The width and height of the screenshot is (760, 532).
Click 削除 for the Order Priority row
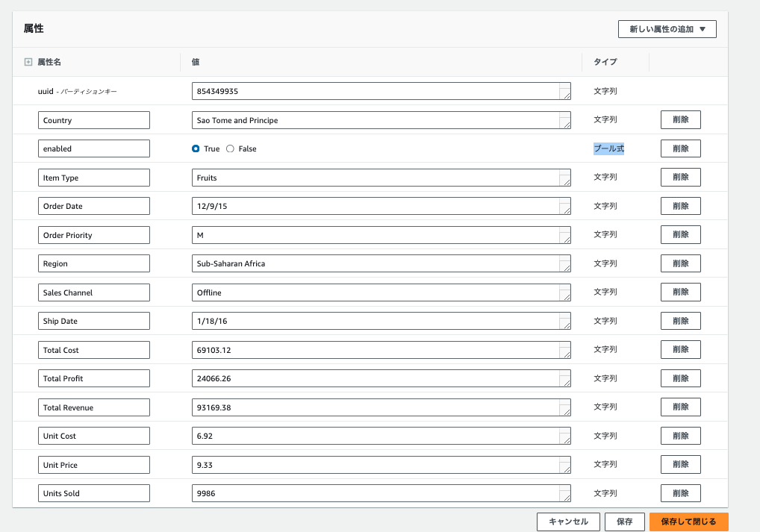pos(680,235)
